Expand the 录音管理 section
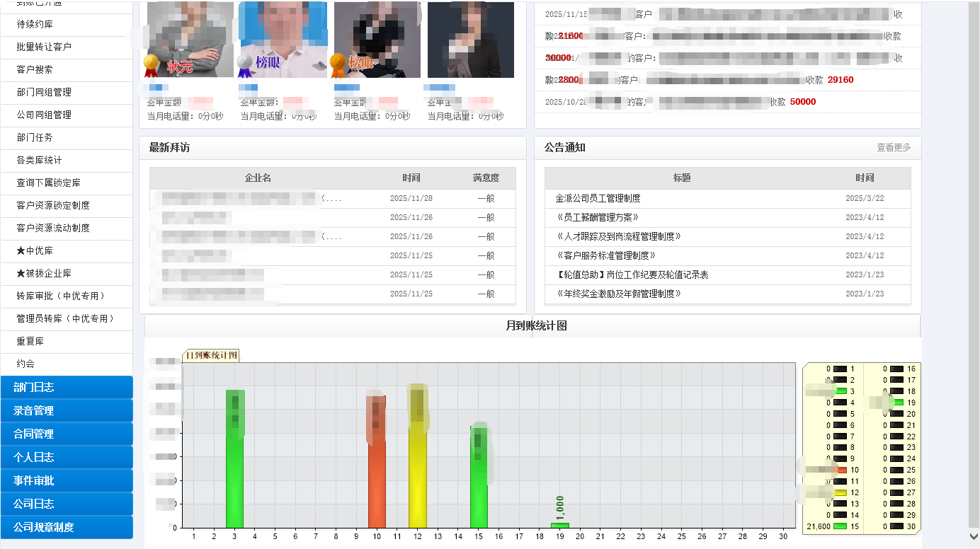 [x=67, y=410]
